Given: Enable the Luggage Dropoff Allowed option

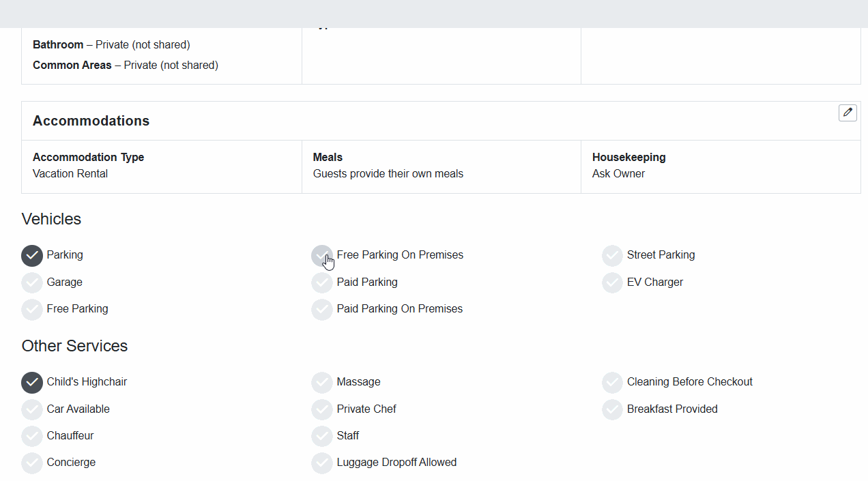Looking at the screenshot, I should click(321, 463).
